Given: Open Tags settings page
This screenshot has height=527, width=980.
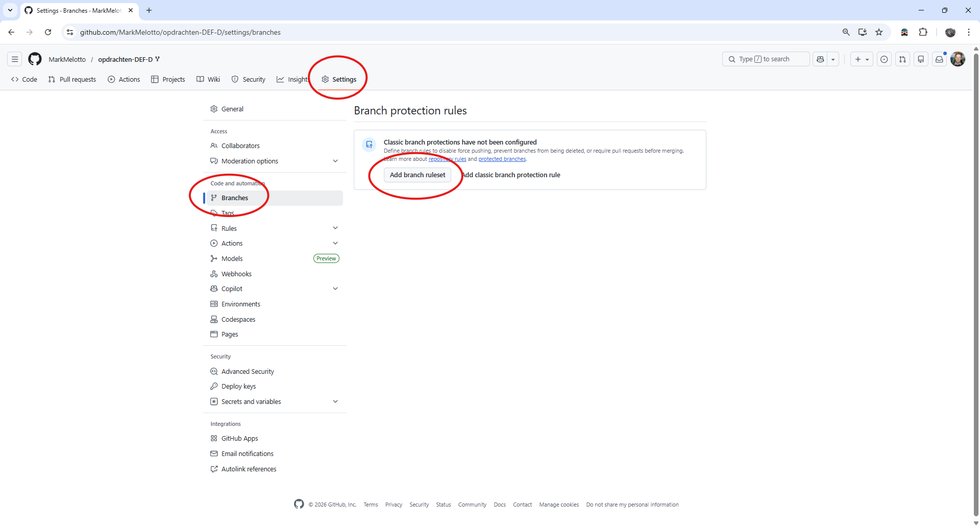Looking at the screenshot, I should point(275,213).
